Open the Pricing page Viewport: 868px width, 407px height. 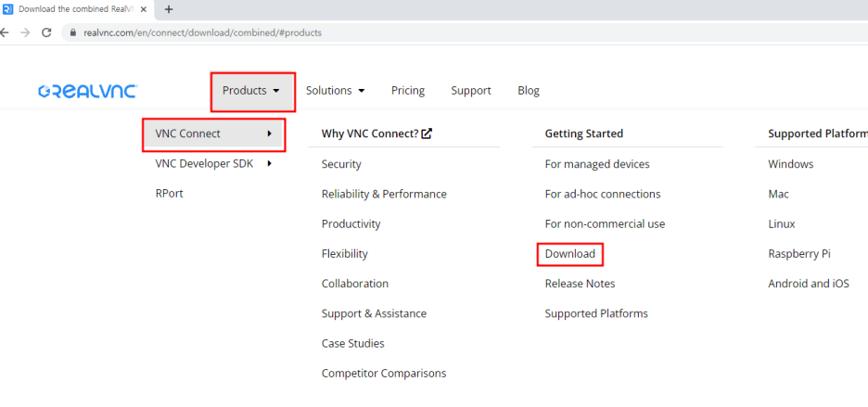(408, 90)
